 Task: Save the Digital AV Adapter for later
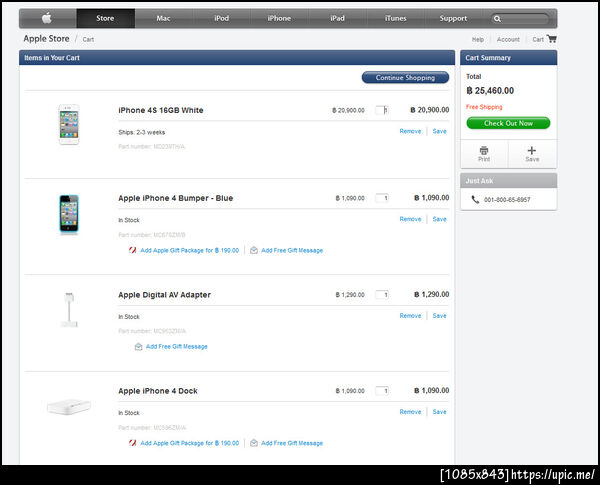[439, 315]
